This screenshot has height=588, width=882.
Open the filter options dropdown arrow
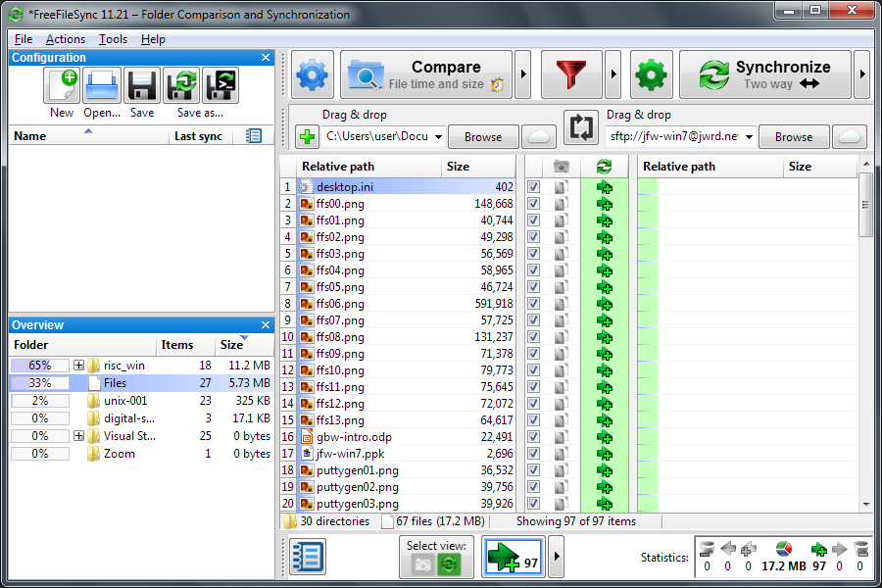[x=613, y=74]
